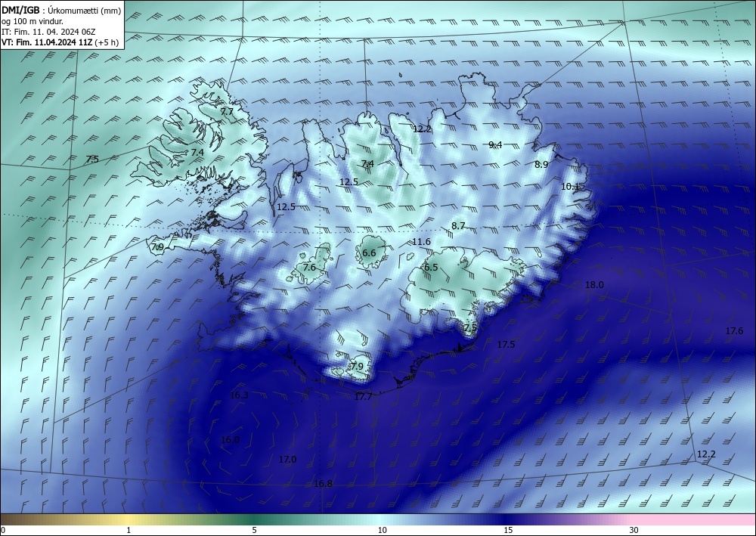756x536 pixels.
Task: Click color scale tick label 30
Action: coord(634,530)
